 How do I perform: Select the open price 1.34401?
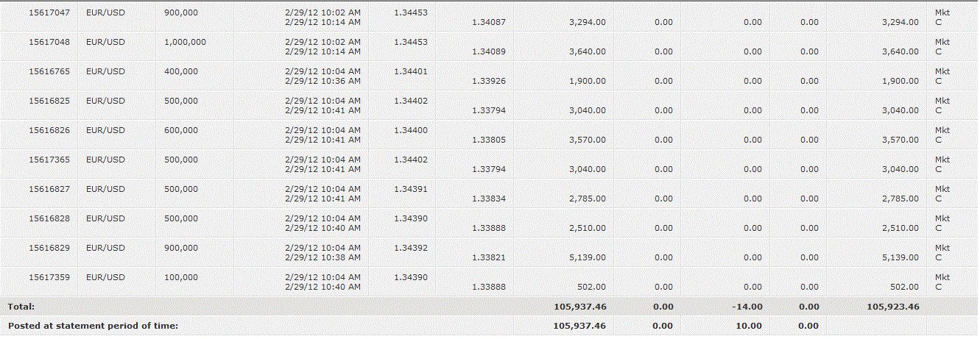411,72
